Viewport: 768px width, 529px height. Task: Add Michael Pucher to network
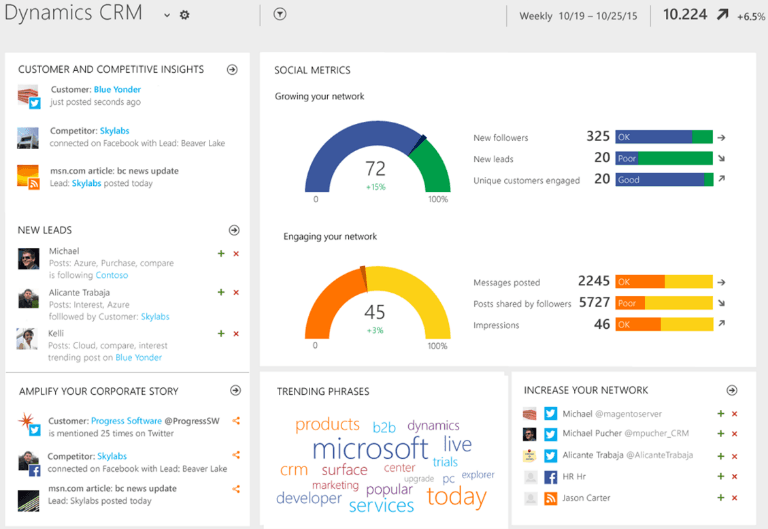pyautogui.click(x=720, y=434)
